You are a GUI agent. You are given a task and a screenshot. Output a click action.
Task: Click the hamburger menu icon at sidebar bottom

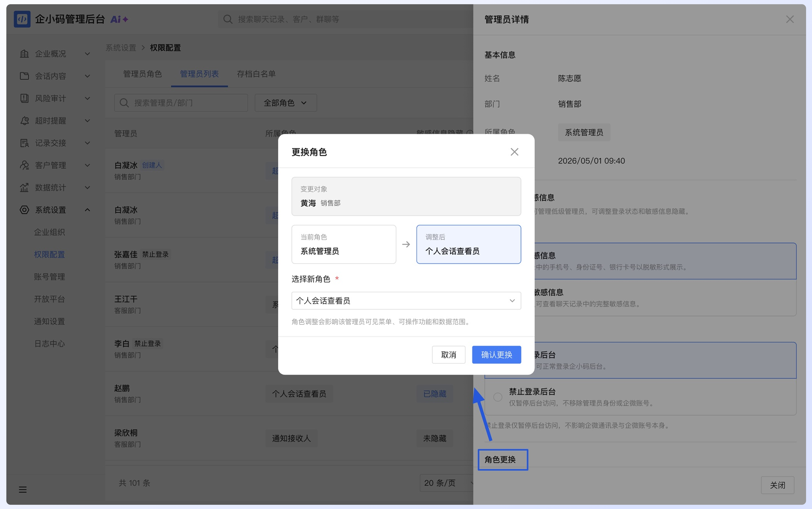pos(23,490)
